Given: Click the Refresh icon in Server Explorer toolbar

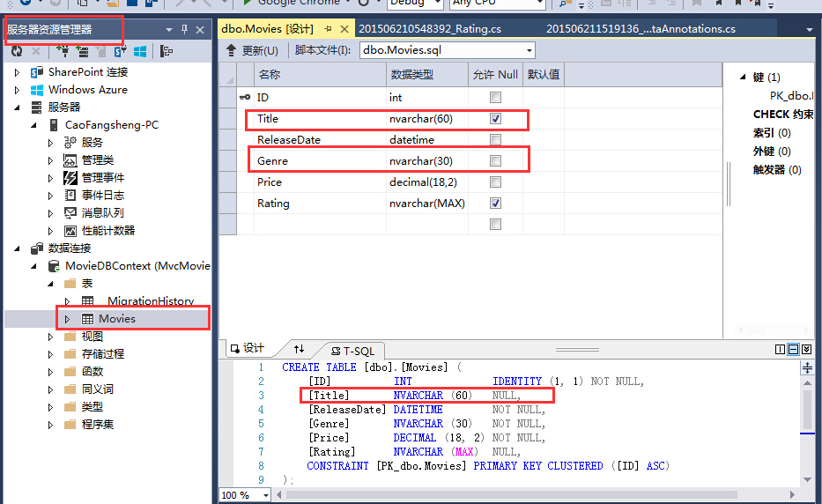Looking at the screenshot, I should coord(17,51).
